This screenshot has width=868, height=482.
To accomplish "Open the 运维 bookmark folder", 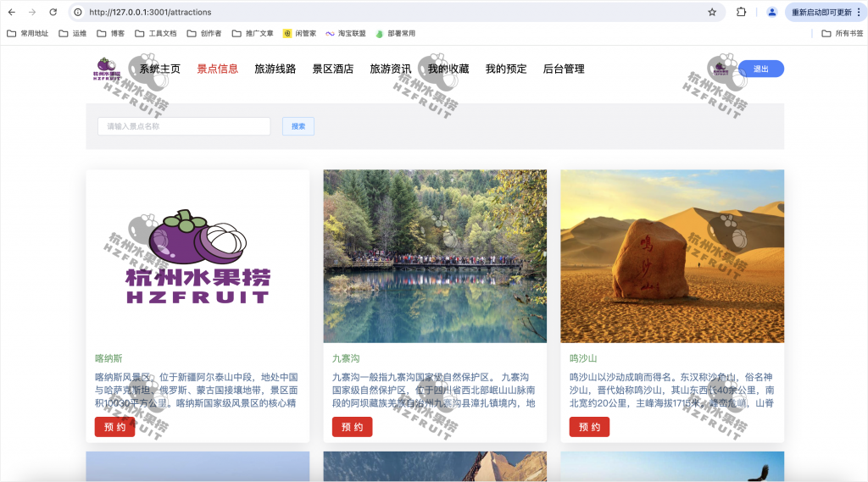I will 73,33.
